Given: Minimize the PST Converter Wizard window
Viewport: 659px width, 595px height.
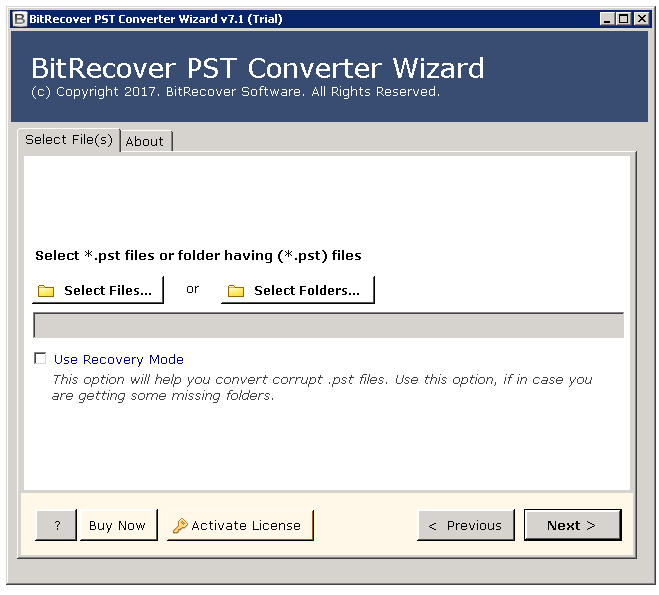Looking at the screenshot, I should tap(606, 19).
